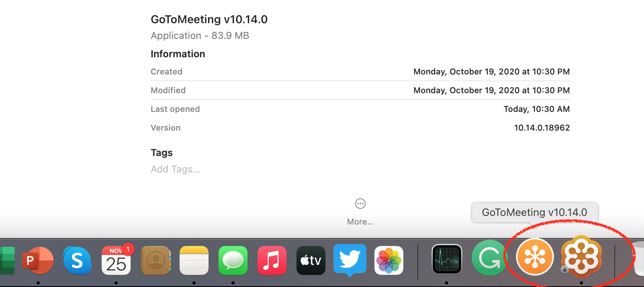Viewport: 644px width, 287px height.
Task: Open Excel at Dock's left edge
Action: point(7,260)
